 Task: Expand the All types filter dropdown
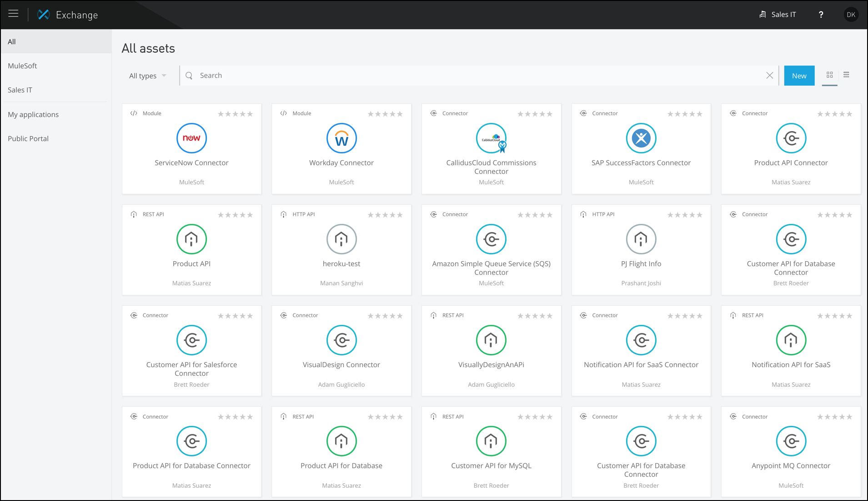[x=147, y=76]
